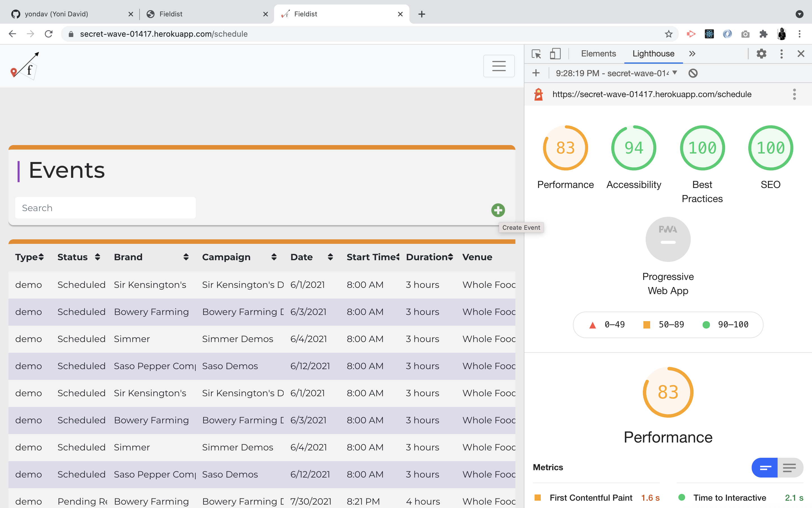Click the browser address bar
Viewport: 812px width, 508px height.
pyautogui.click(x=369, y=34)
